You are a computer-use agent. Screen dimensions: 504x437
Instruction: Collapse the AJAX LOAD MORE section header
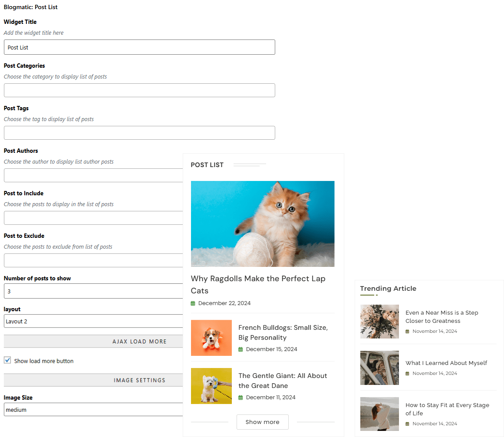[93, 341]
